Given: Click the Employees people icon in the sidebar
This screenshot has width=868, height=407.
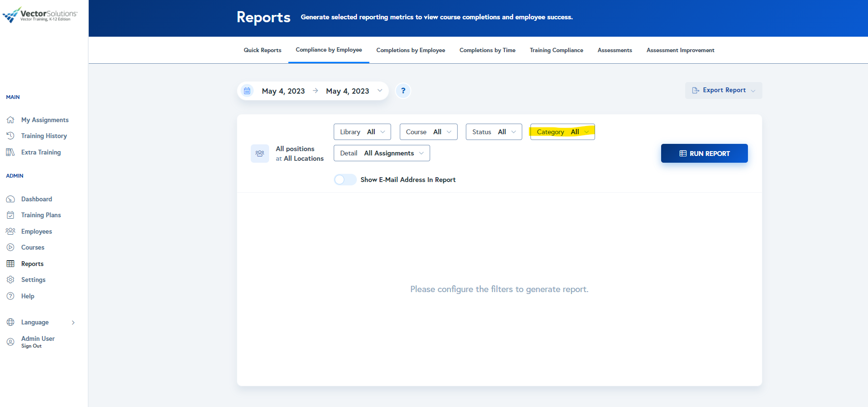Looking at the screenshot, I should (x=11, y=231).
